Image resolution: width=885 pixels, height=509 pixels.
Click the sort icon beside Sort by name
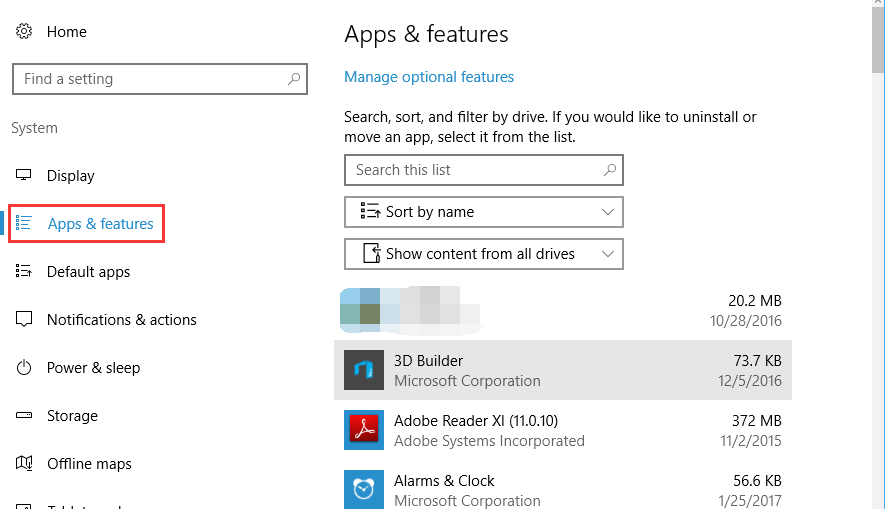tap(370, 211)
